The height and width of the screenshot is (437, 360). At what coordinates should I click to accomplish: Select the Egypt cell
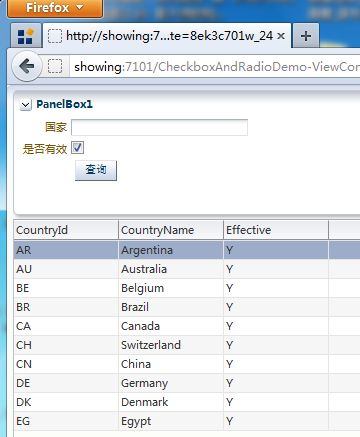171,421
